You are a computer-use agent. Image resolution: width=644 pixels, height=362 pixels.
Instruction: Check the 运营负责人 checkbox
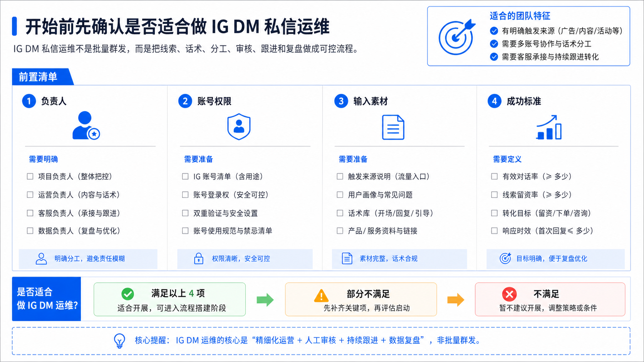(x=30, y=195)
